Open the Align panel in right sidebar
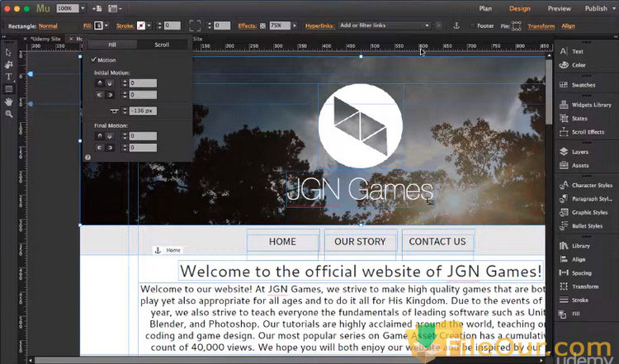 coord(573,259)
